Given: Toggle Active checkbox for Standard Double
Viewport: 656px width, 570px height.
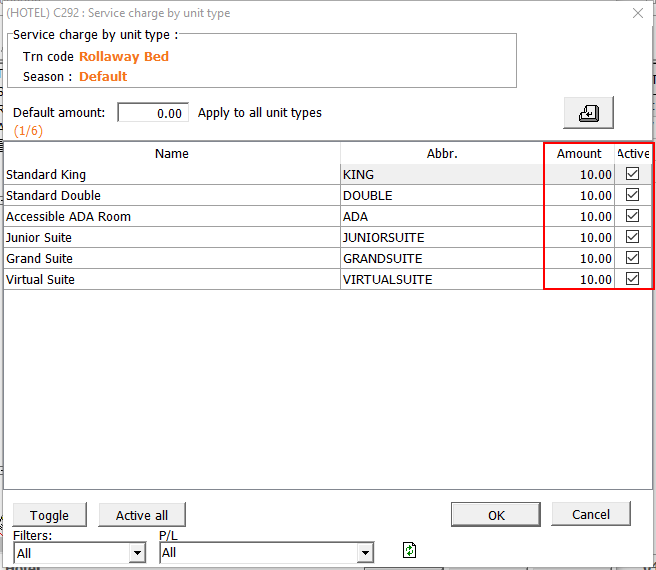Looking at the screenshot, I should 632,195.
